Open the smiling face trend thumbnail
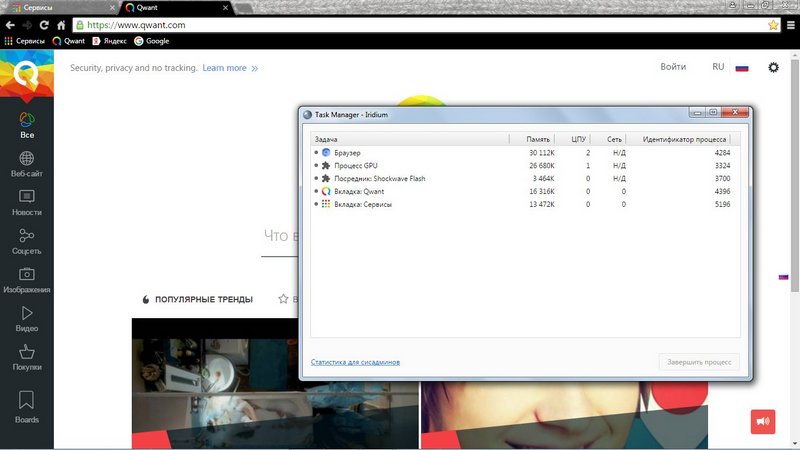Screen dimensions: 800x450 pyautogui.click(x=564, y=415)
